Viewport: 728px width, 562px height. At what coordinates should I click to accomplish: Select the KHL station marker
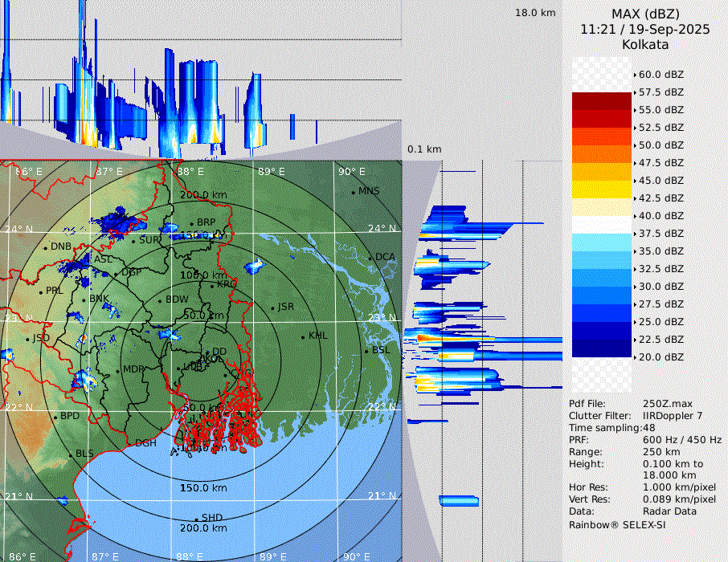point(303,336)
